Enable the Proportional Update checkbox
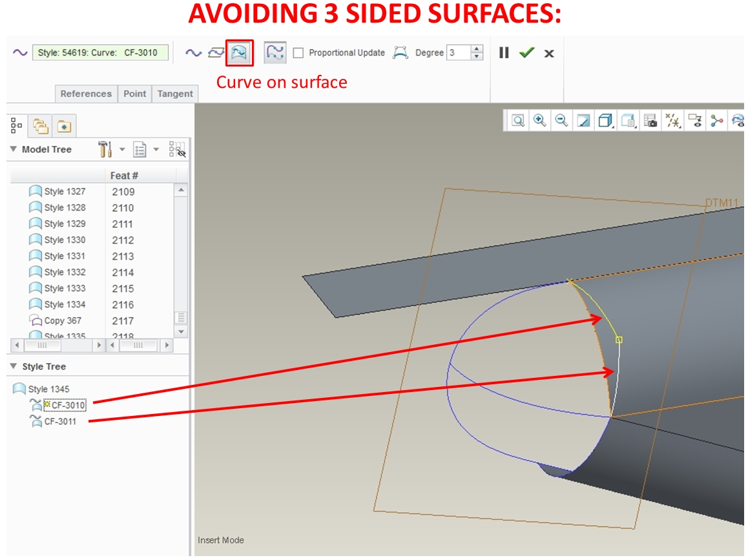 (x=298, y=53)
